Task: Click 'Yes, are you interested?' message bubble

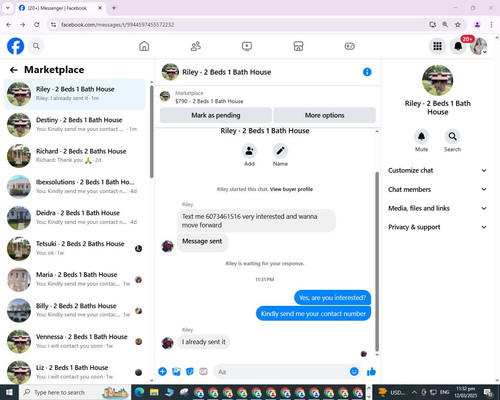Action: tap(332, 298)
